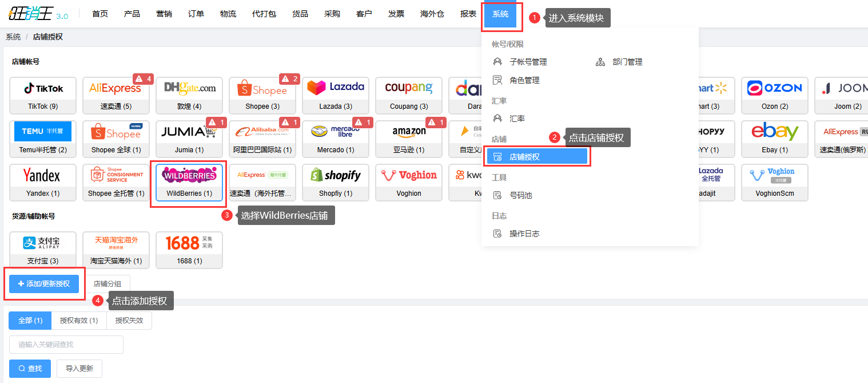Open the 客户 menu
Image resolution: width=868 pixels, height=383 pixels.
coord(364,14)
